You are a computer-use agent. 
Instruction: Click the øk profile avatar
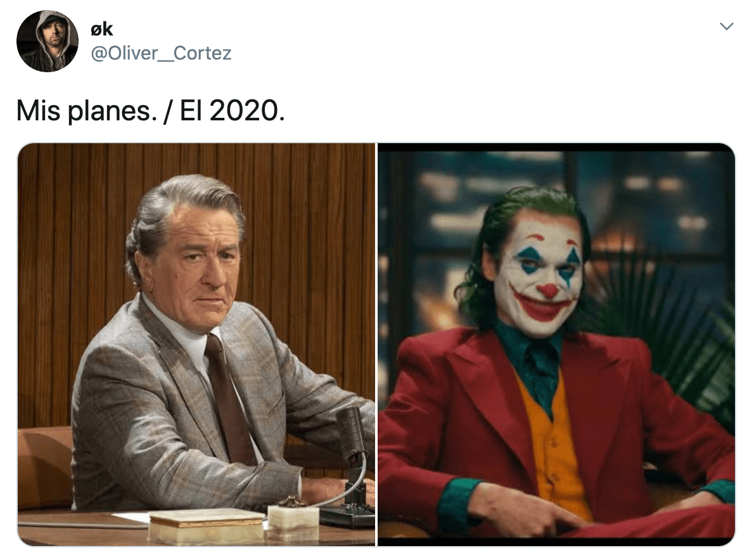pos(48,40)
